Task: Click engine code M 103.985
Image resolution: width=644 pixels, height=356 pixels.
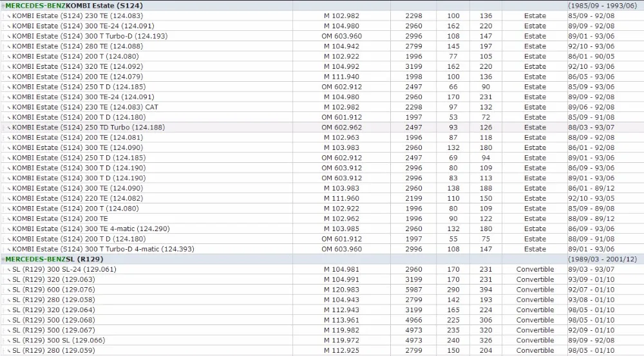Action: (x=341, y=229)
